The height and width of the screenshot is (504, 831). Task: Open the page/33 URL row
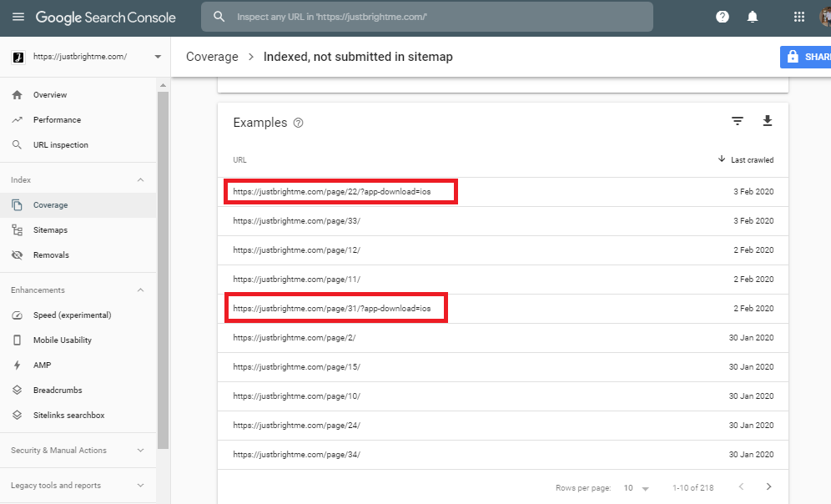(503, 221)
